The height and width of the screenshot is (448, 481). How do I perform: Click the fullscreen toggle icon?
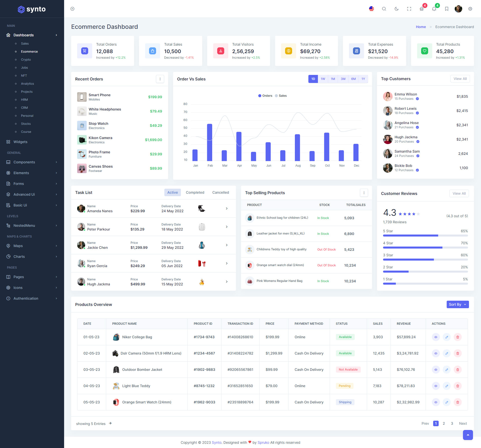409,9
